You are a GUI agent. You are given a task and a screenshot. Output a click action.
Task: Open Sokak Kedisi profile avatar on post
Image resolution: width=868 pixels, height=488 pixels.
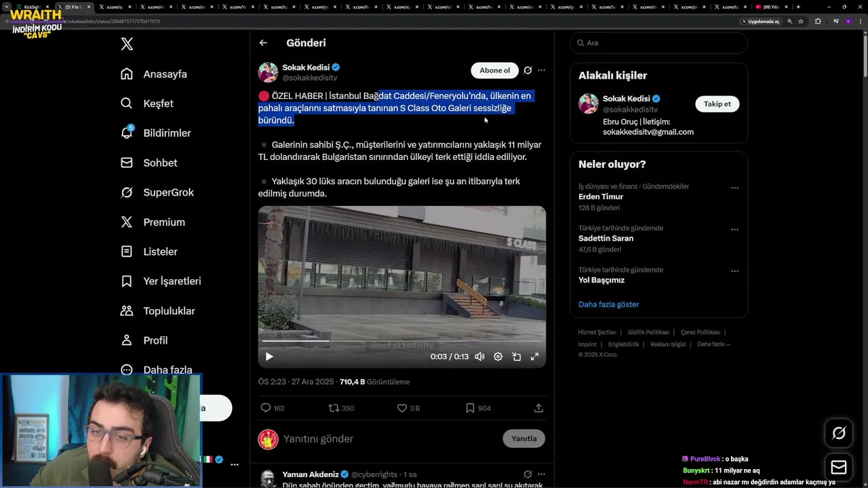pos(268,73)
